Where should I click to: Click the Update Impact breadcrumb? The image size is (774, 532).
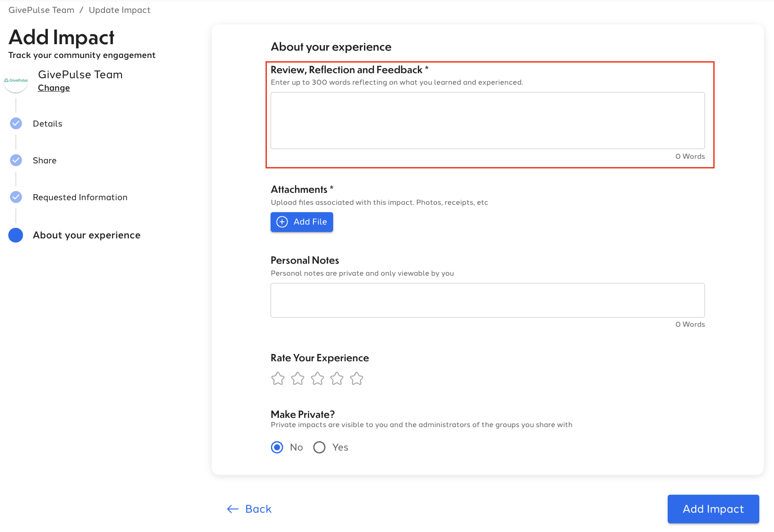pyautogui.click(x=120, y=10)
